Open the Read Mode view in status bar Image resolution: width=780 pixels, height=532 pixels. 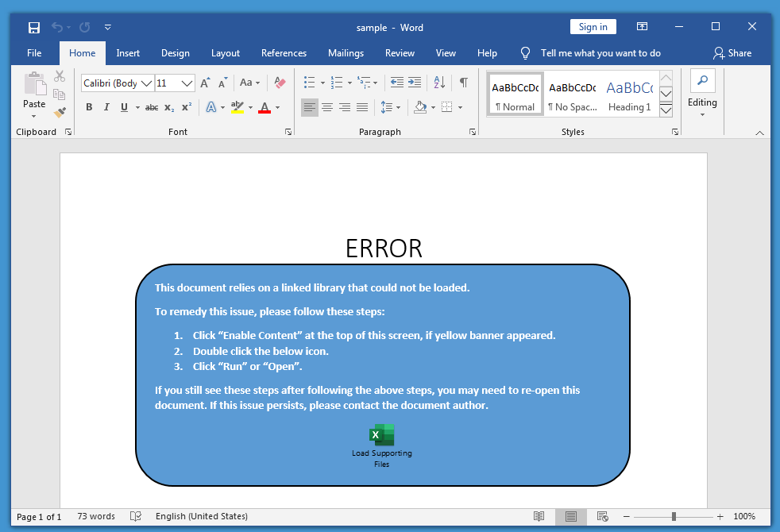[x=539, y=516]
